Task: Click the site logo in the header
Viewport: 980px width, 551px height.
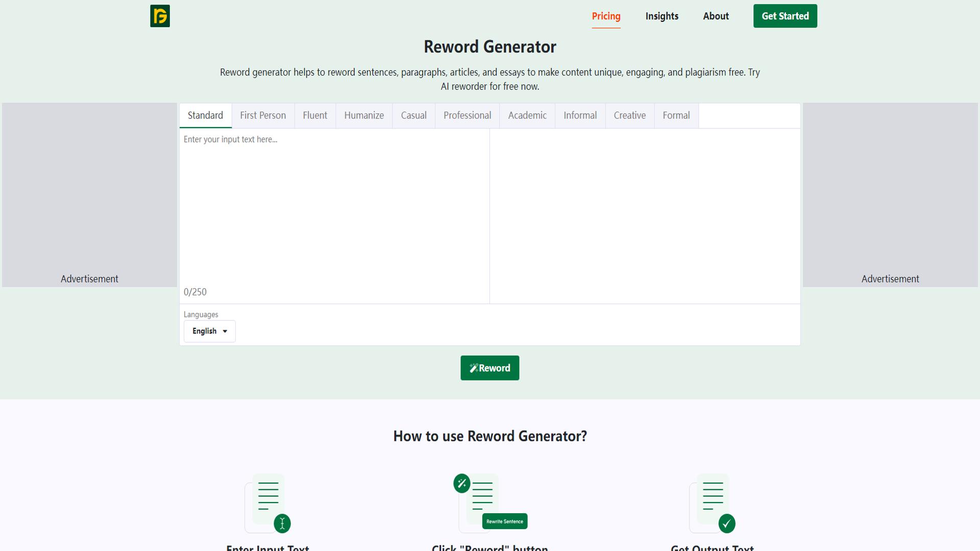Action: click(160, 16)
